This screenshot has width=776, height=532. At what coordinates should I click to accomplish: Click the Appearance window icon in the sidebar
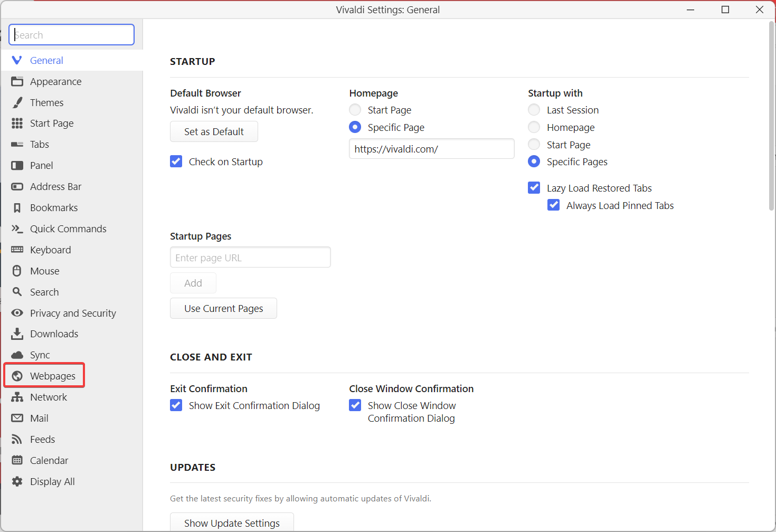click(x=17, y=81)
